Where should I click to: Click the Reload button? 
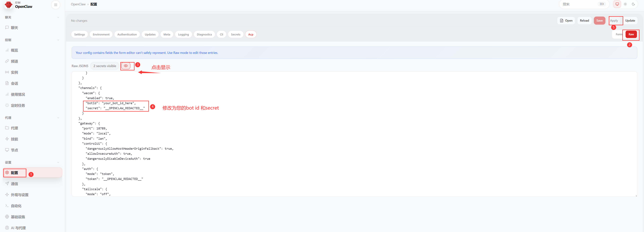[x=584, y=21]
